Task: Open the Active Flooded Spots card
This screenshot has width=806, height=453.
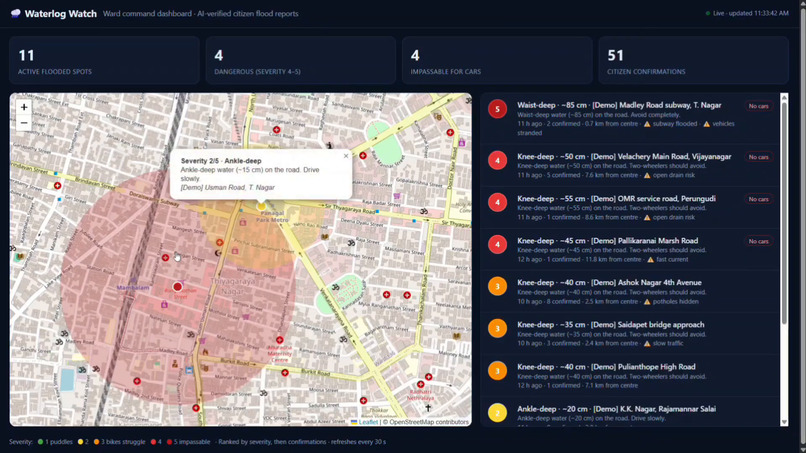Action: (104, 60)
